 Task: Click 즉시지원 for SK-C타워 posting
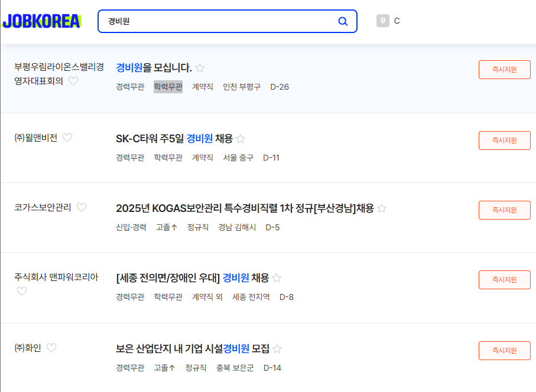coord(505,141)
